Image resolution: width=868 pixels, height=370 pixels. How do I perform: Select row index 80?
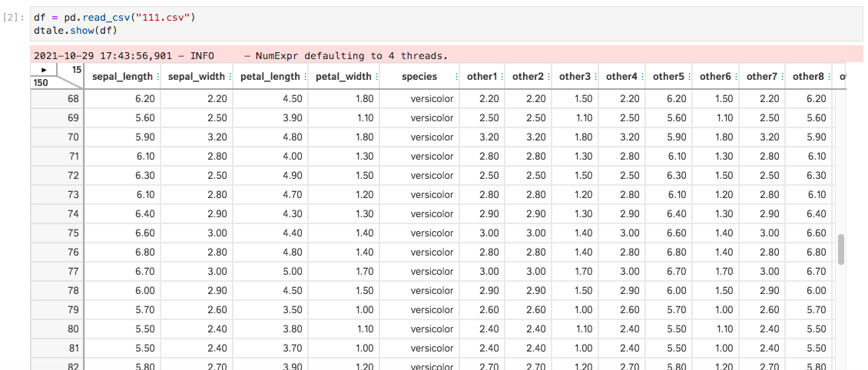(57, 329)
